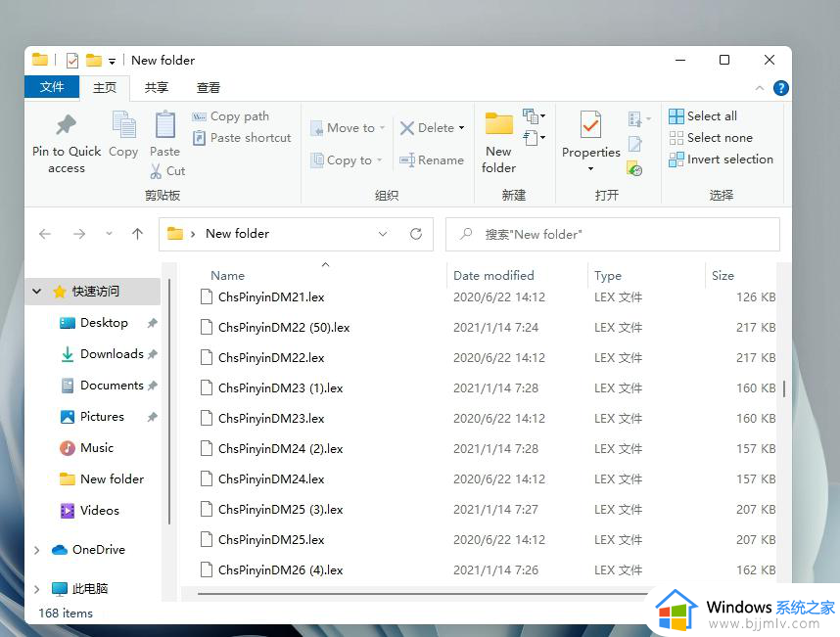Open Videos in navigation pane
The width and height of the screenshot is (840, 637).
tap(100, 510)
